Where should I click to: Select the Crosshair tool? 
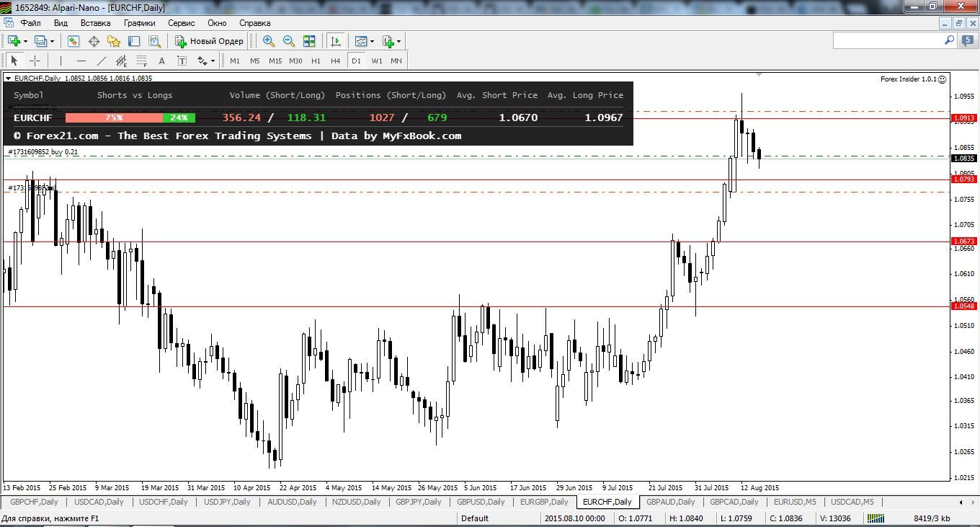pos(35,61)
